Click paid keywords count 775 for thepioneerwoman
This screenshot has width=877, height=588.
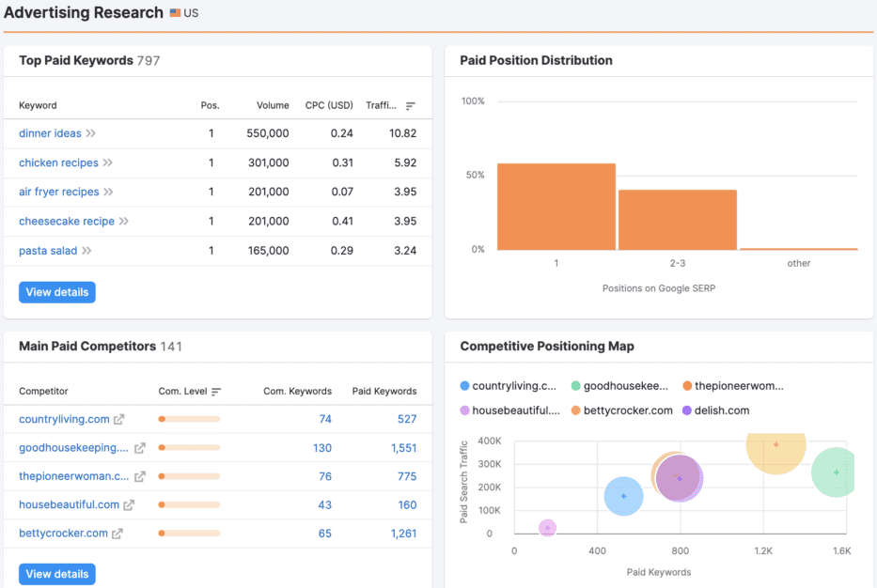(407, 476)
